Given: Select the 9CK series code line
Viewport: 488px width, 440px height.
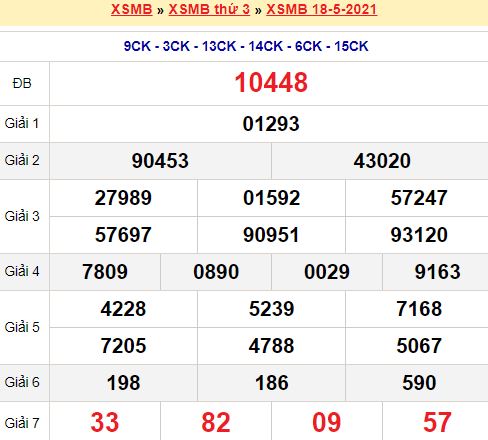Looking at the screenshot, I should tap(246, 46).
